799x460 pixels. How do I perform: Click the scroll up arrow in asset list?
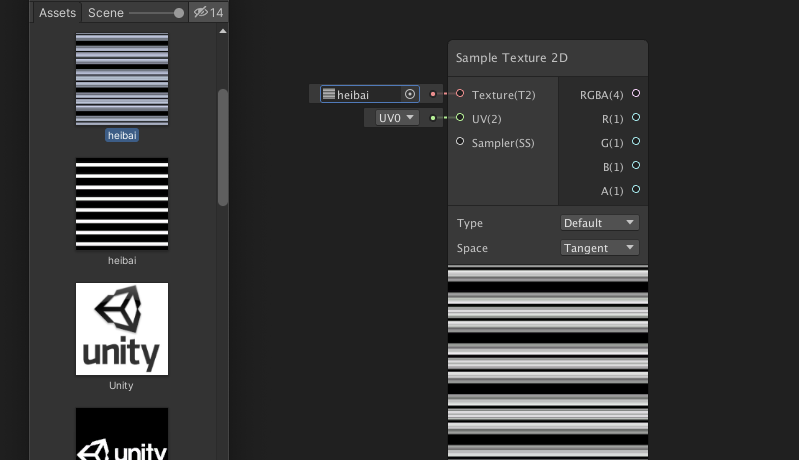[223, 31]
